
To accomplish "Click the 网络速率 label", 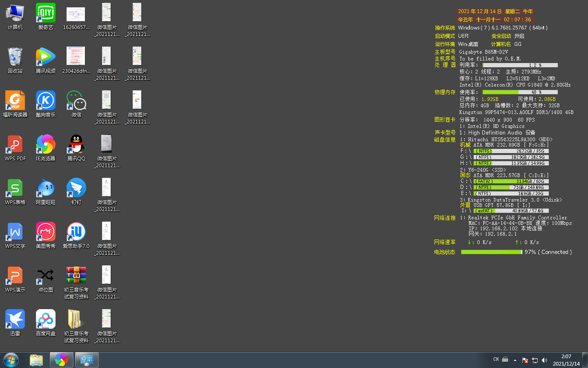I will pyautogui.click(x=445, y=242).
